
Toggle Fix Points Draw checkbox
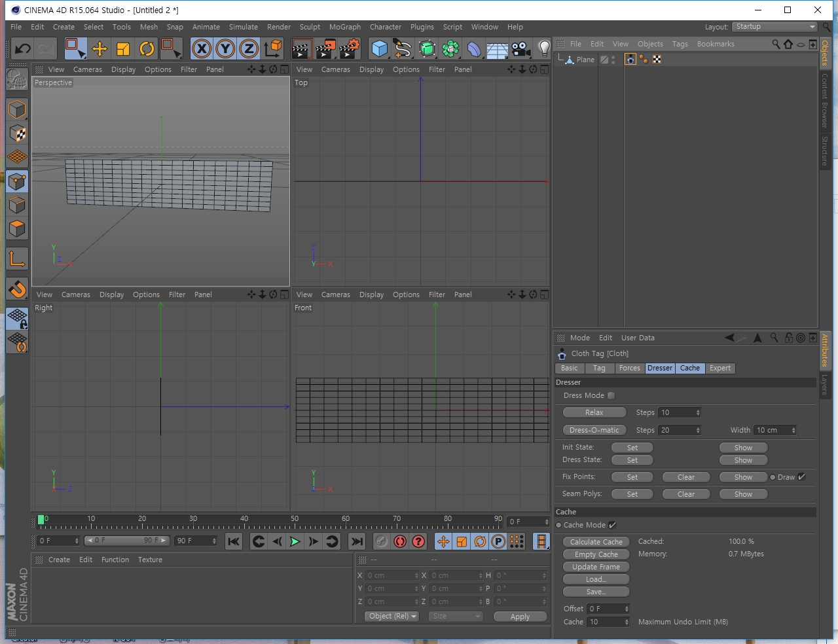[x=802, y=477]
